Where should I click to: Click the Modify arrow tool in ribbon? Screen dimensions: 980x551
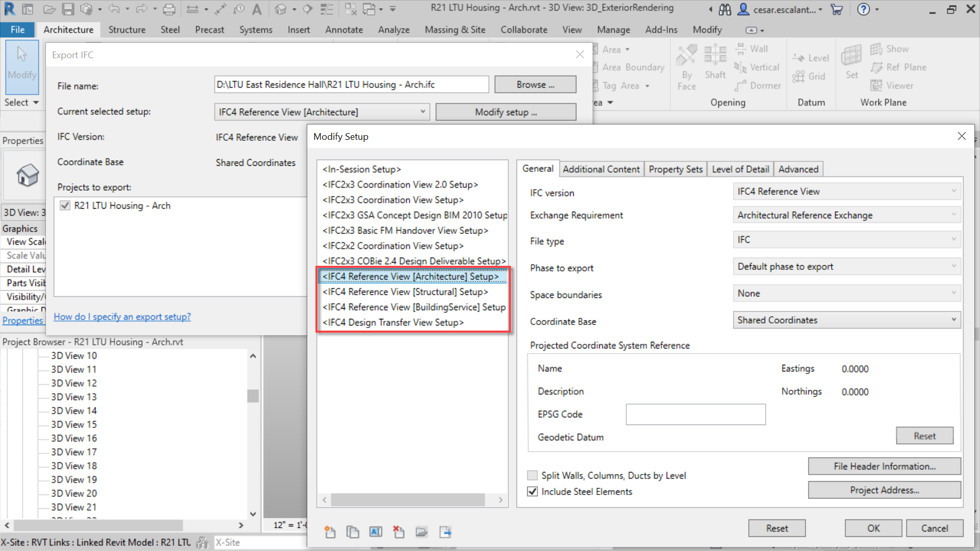(22, 67)
